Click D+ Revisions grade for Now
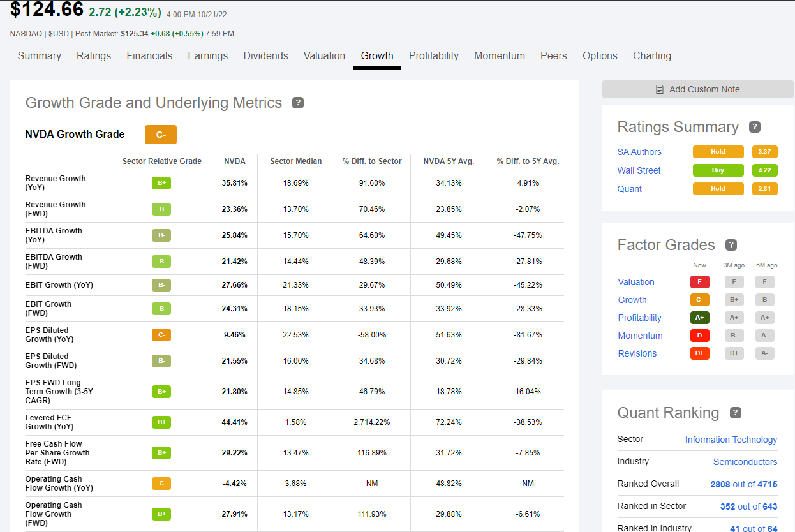Viewport: 795px width, 532px height. coord(700,353)
